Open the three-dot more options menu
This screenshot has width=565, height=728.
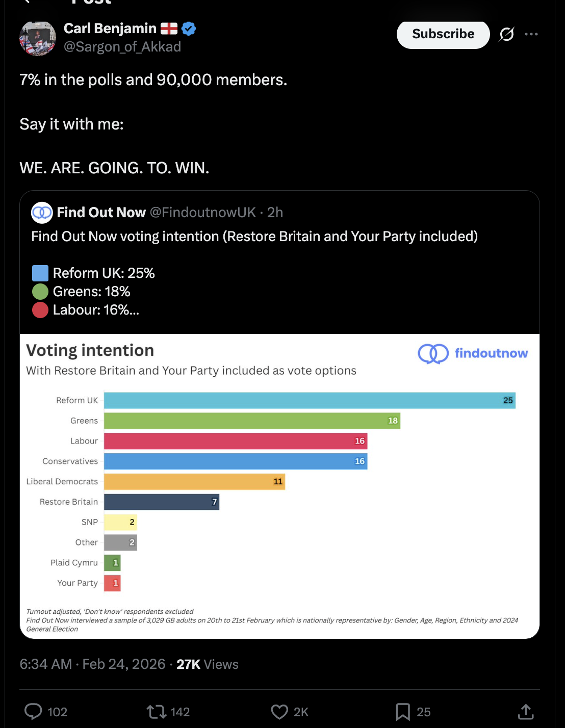[x=531, y=34]
